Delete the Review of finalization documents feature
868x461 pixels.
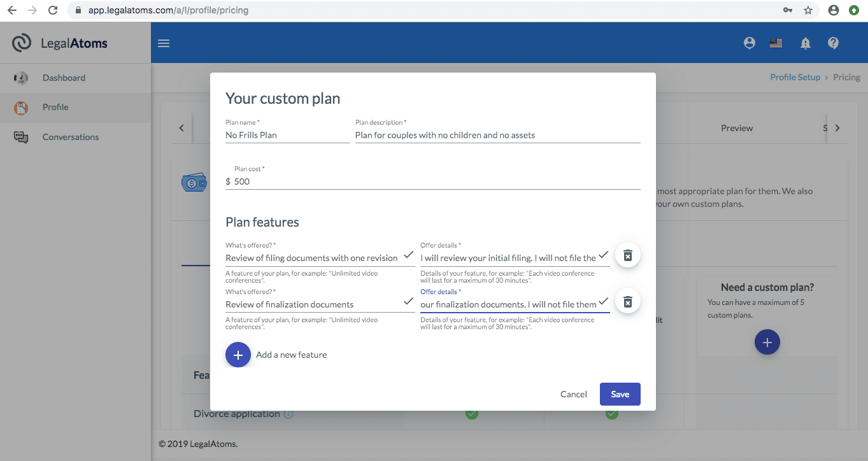(627, 301)
